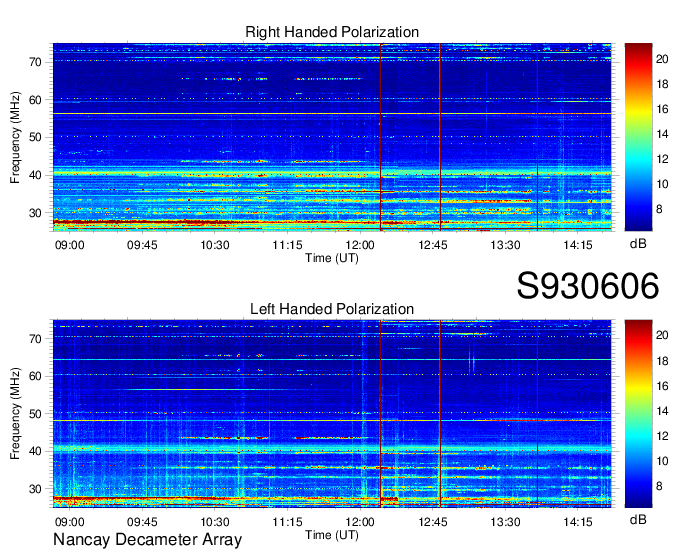Click the 8 dB value on Right Handed color bar
This screenshot has height=552, width=680.
[x=659, y=209]
